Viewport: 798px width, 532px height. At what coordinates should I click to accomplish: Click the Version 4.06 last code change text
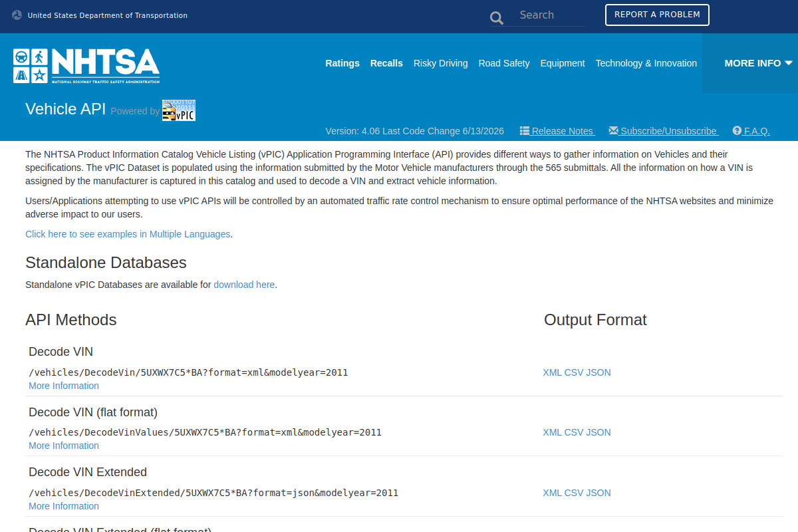point(415,131)
